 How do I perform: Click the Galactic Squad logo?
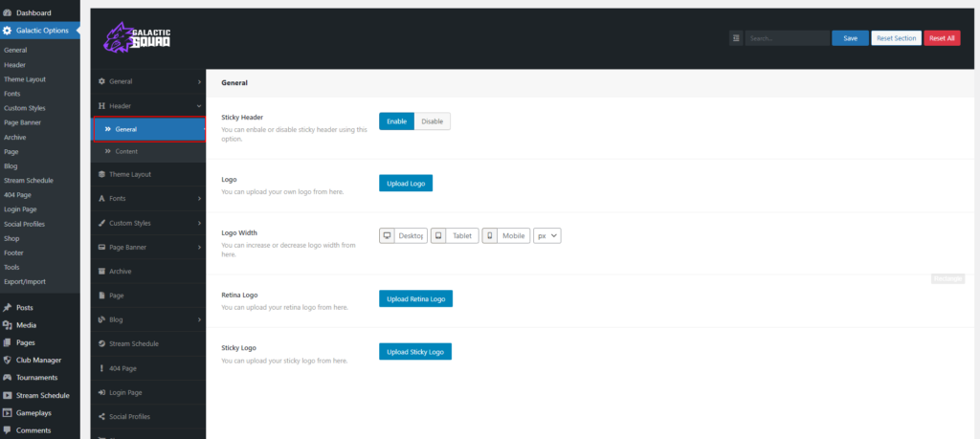pyautogui.click(x=137, y=37)
